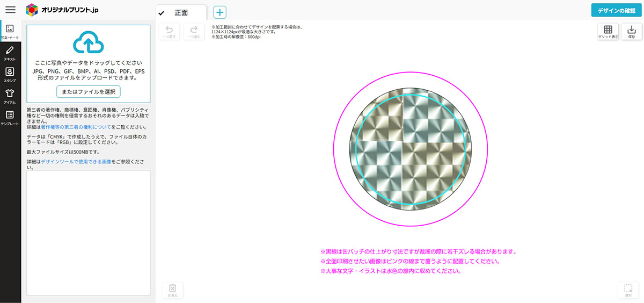This screenshot has height=303, width=644.
Task: Open the 写真・データ sidebar panel
Action: pos(10,32)
